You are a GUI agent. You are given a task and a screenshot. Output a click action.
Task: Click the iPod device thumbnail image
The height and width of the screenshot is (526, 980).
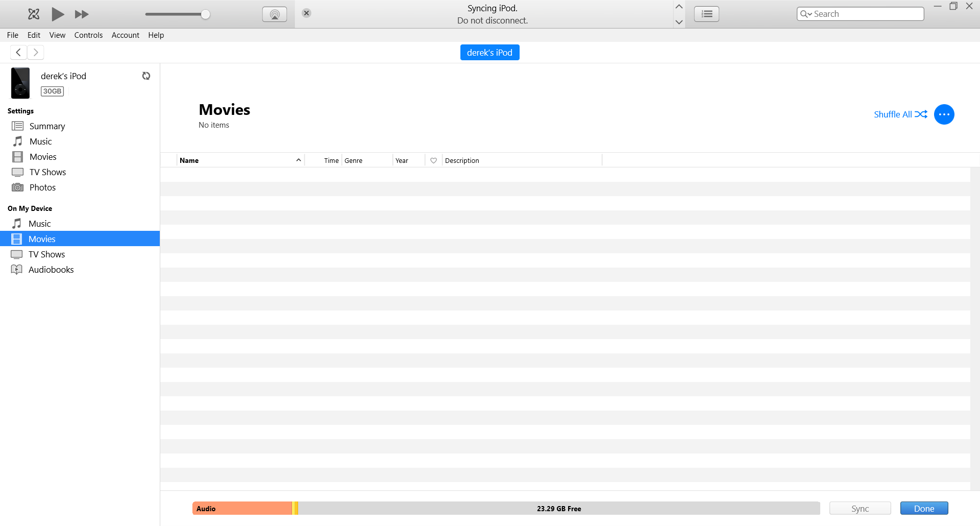(x=20, y=83)
